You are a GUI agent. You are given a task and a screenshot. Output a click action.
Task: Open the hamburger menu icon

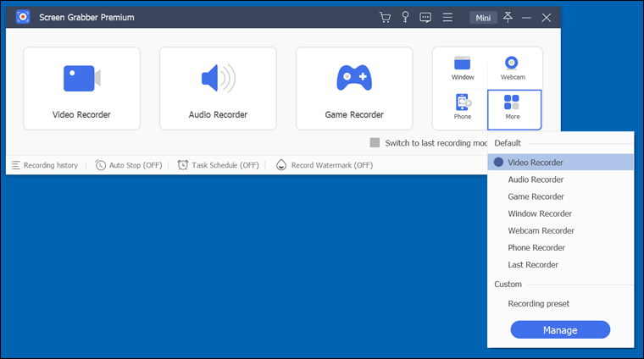coord(447,17)
